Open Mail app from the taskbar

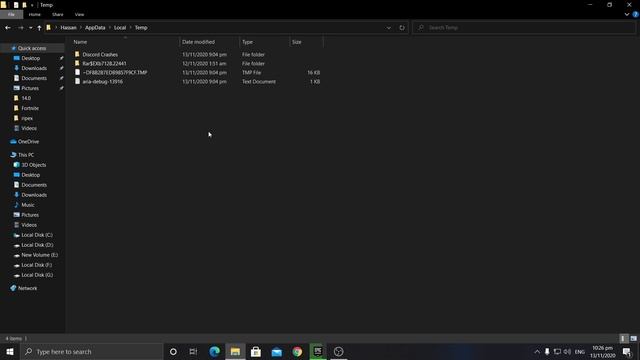[x=276, y=351]
